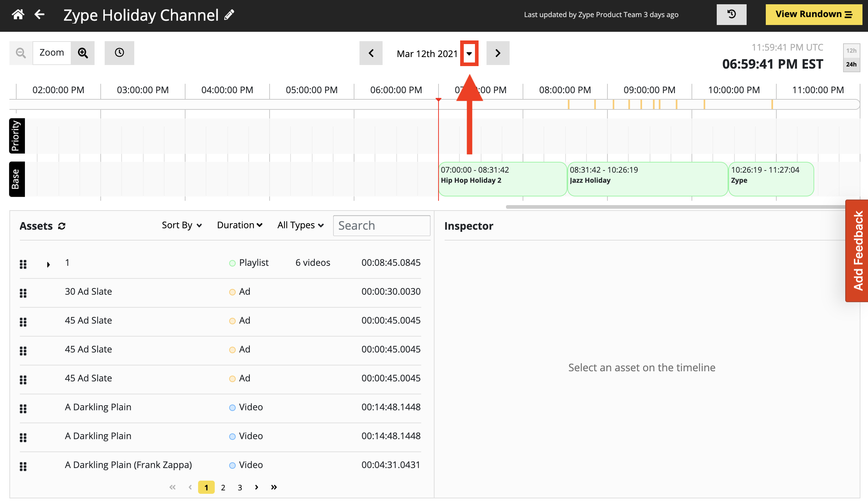Viewport: 868px width, 502px height.
Task: Go to previous assets page arrow
Action: [x=190, y=487]
